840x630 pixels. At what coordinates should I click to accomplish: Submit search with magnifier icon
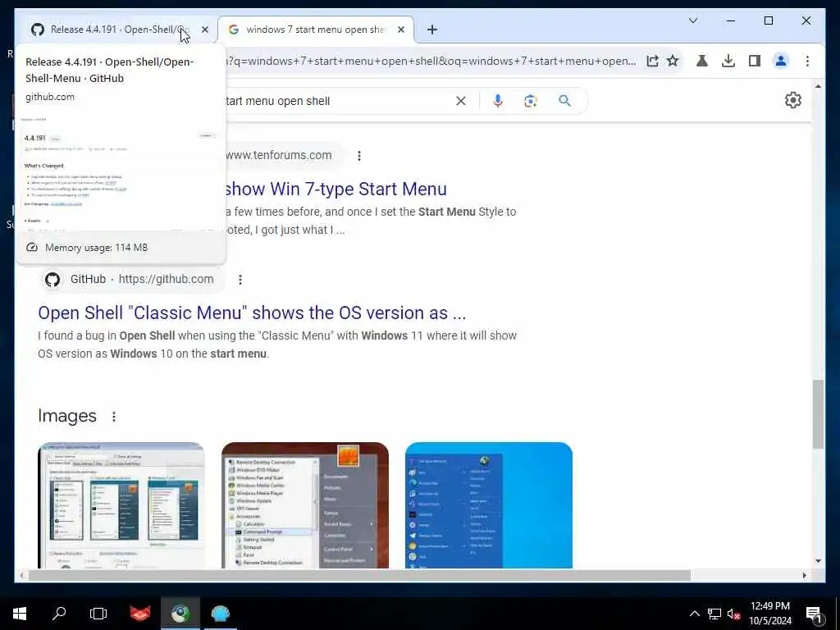click(x=564, y=101)
